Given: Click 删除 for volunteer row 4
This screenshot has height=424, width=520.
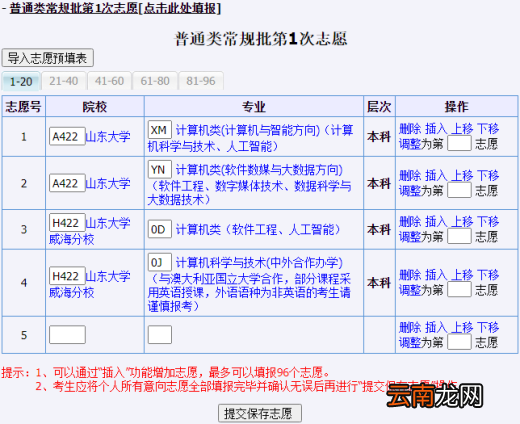Looking at the screenshot, I should point(410,275).
